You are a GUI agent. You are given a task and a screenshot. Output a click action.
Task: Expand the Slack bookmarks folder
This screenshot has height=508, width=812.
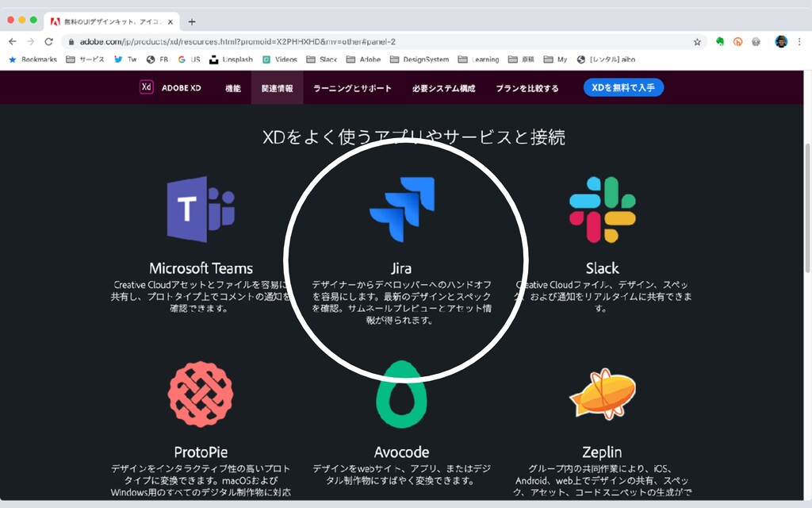coord(322,60)
